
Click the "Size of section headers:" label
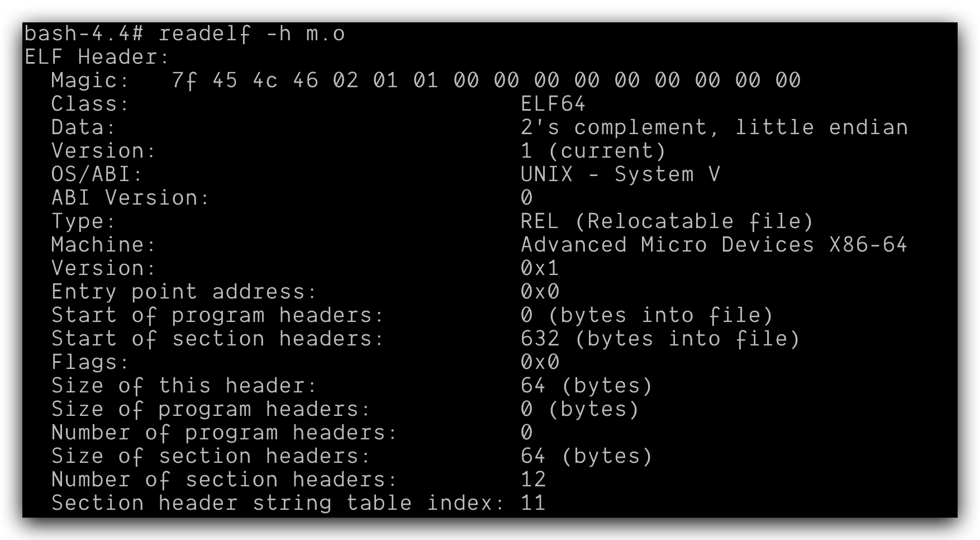click(x=211, y=456)
